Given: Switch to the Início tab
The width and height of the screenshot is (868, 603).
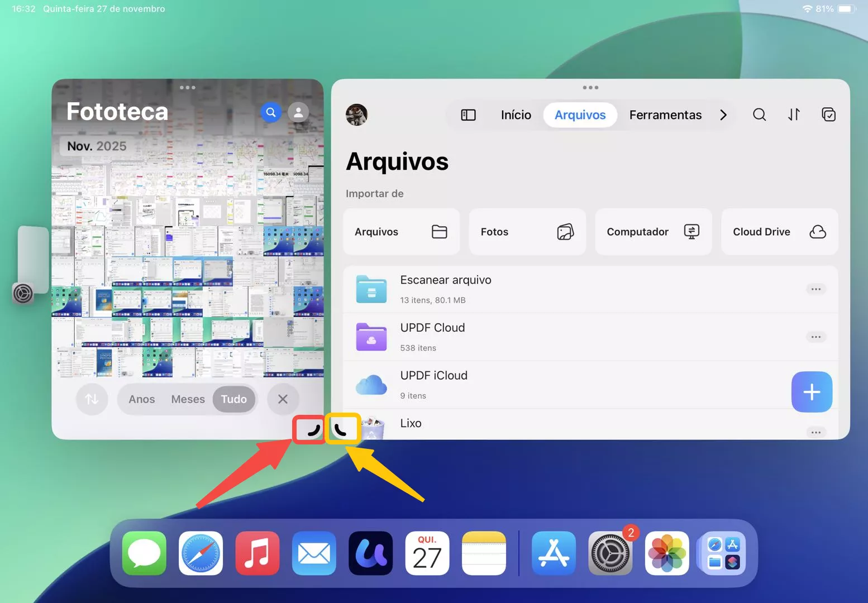Looking at the screenshot, I should pyautogui.click(x=516, y=115).
